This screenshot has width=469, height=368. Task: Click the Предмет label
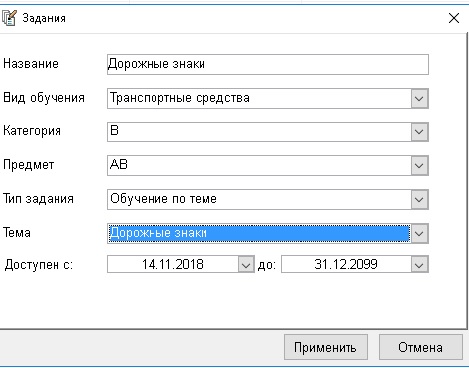(28, 165)
